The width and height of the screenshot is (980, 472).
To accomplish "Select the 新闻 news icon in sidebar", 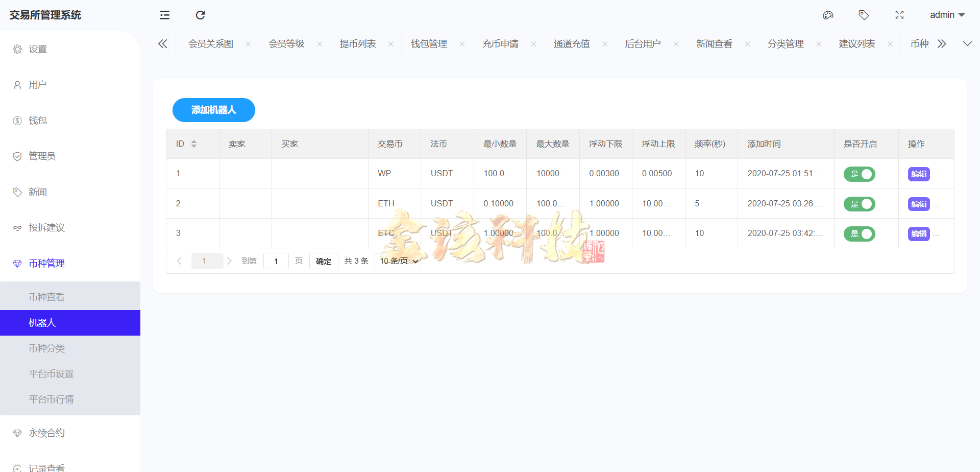I will [x=17, y=192].
